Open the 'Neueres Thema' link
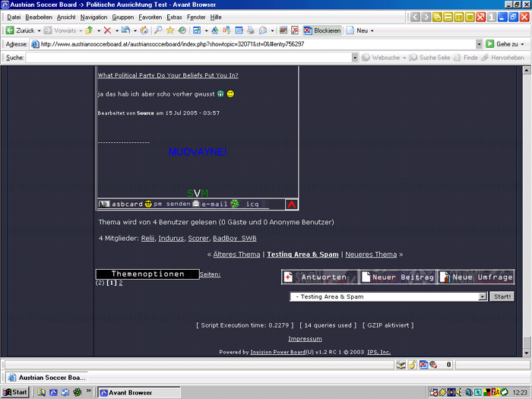Viewport: 532px width, 399px height. click(370, 255)
